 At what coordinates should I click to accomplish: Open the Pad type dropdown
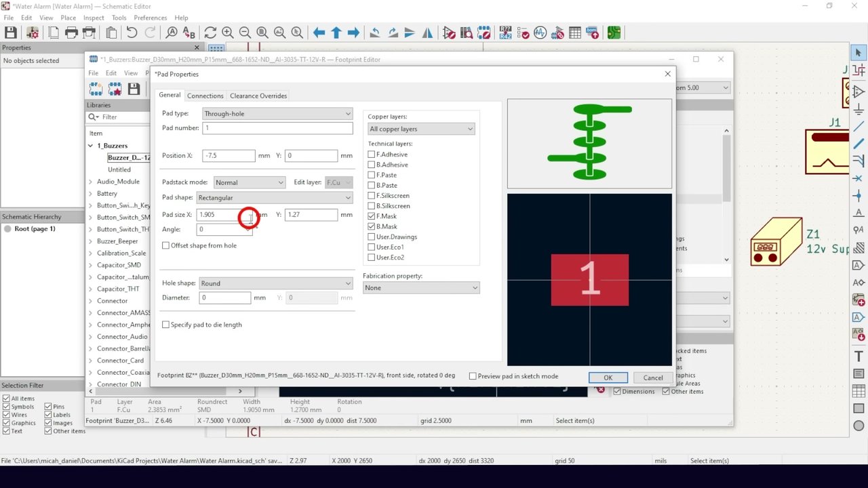[x=277, y=114]
